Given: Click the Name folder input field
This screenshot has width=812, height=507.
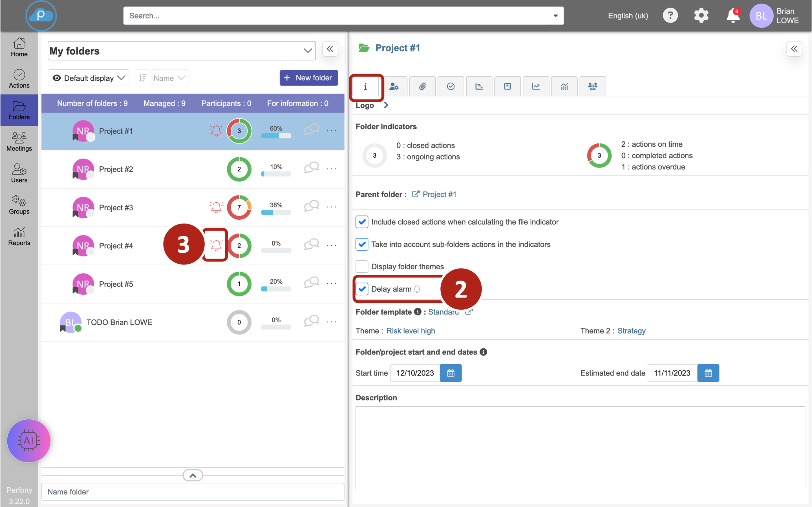Looking at the screenshot, I should (x=193, y=491).
